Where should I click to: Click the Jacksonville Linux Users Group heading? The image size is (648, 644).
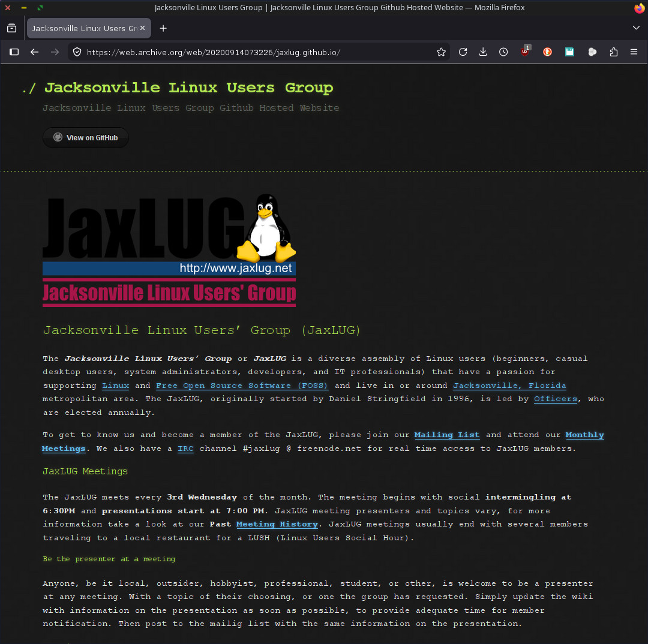pyautogui.click(x=188, y=88)
